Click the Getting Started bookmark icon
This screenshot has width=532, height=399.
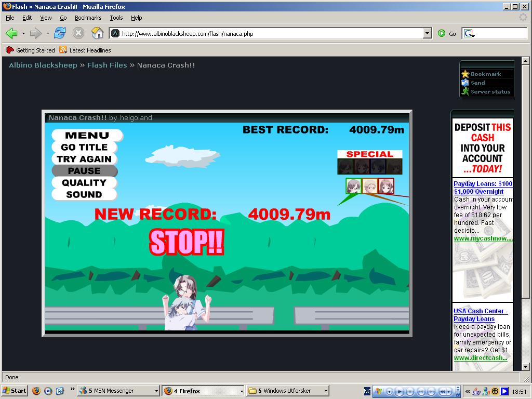click(x=9, y=50)
